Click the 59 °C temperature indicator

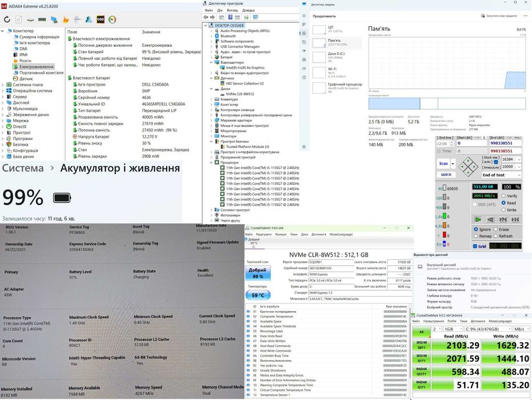click(258, 295)
